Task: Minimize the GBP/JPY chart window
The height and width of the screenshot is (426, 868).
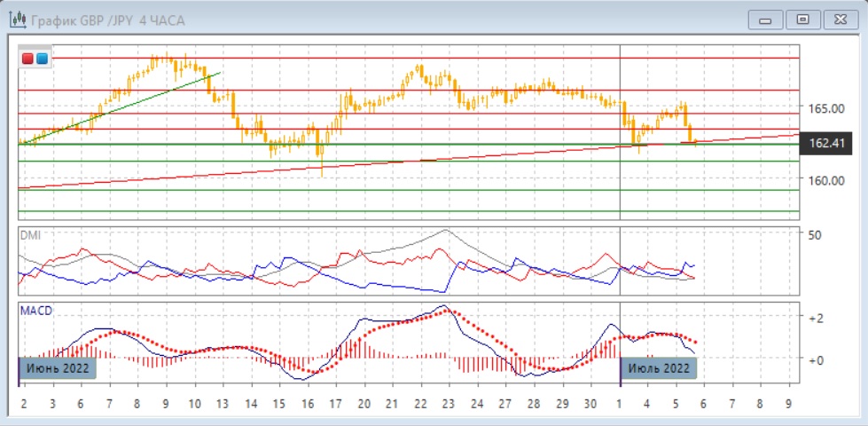Action: 766,19
